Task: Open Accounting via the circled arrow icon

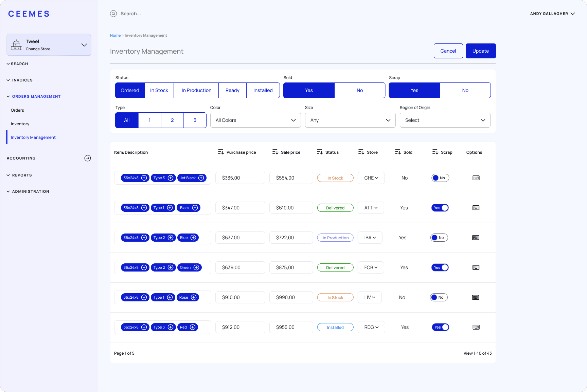Action: tap(88, 158)
